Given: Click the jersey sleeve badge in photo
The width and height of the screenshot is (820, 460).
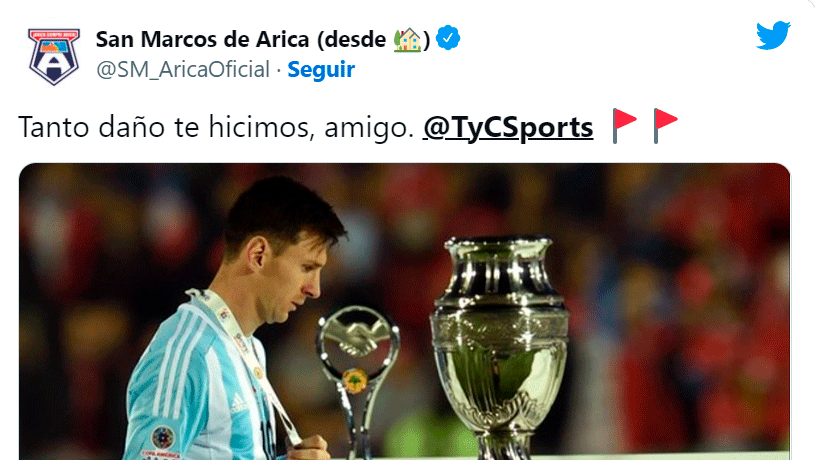Looking at the screenshot, I should point(163,438).
